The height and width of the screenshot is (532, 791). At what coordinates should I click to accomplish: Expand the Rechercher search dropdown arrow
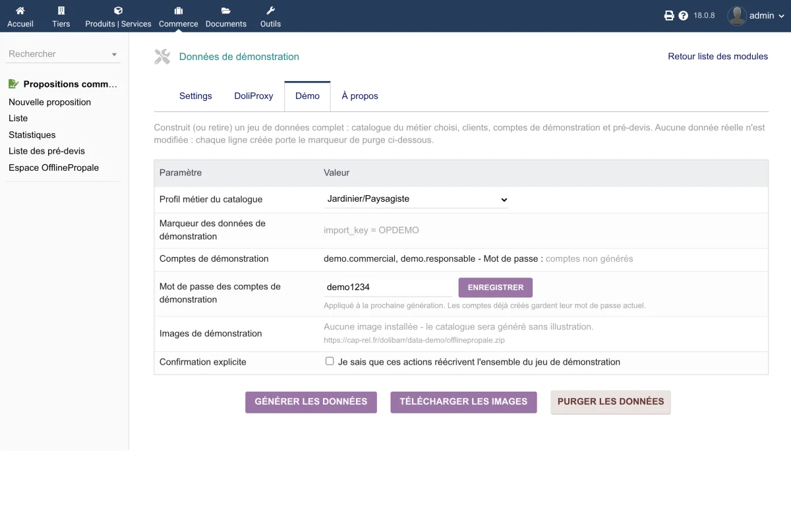coord(114,55)
